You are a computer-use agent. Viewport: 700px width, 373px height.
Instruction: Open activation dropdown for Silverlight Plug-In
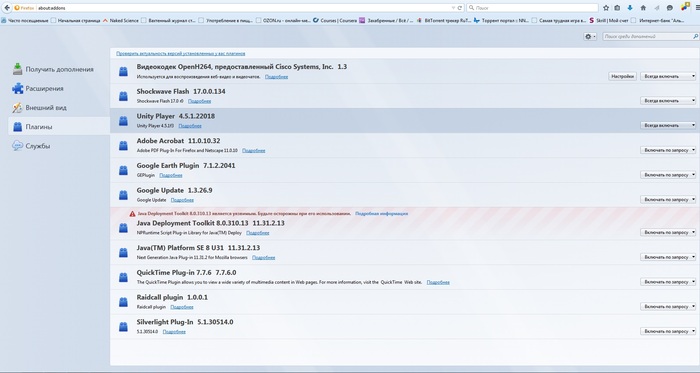(x=668, y=332)
